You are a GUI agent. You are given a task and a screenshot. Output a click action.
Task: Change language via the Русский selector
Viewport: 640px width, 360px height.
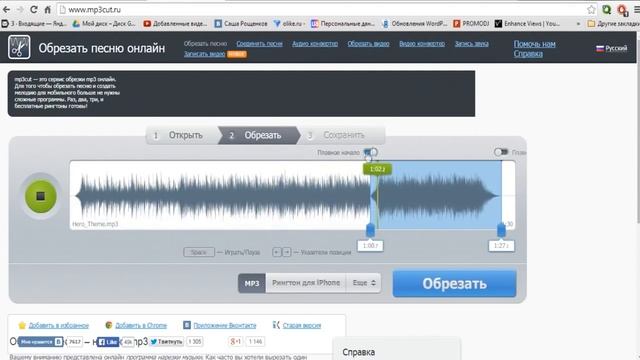611,48
